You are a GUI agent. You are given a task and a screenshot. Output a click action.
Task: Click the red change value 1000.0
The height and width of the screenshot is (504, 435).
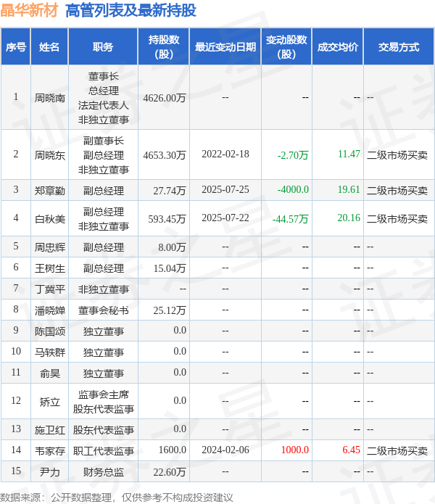pos(295,450)
